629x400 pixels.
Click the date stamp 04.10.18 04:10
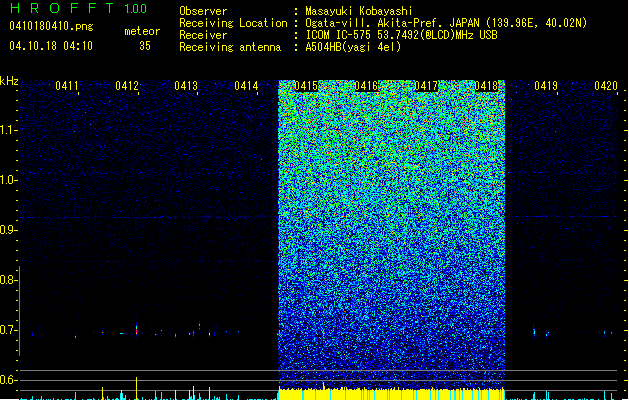(x=51, y=46)
